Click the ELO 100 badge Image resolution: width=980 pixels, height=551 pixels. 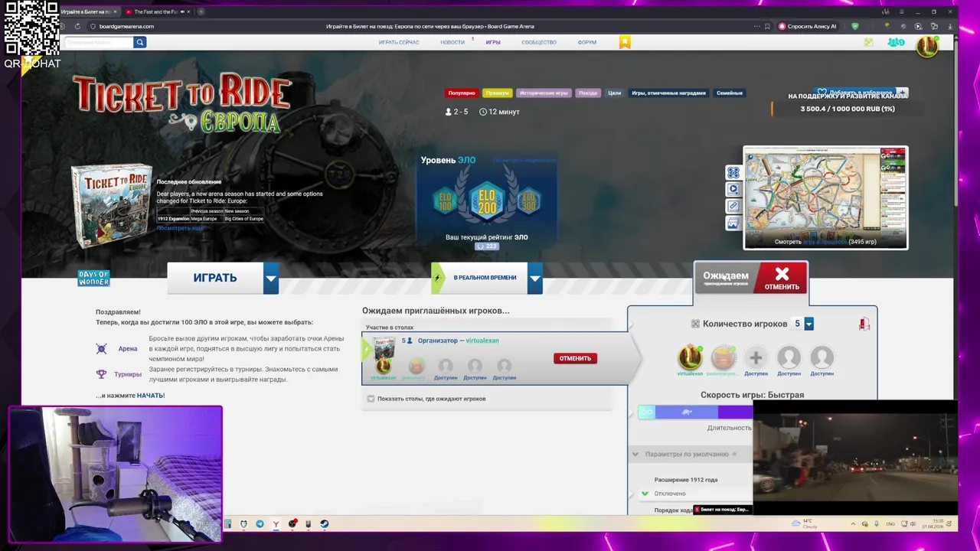click(x=444, y=201)
